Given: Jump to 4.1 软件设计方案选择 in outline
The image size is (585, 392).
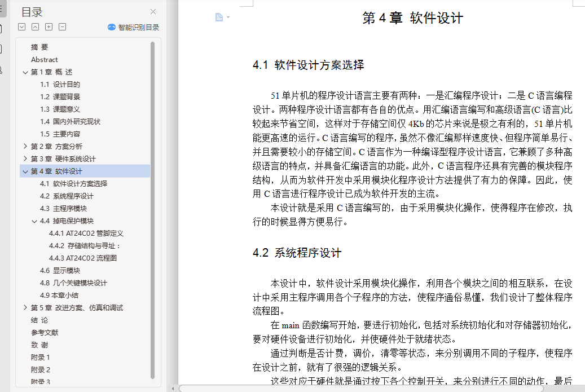Looking at the screenshot, I should coord(73,183).
